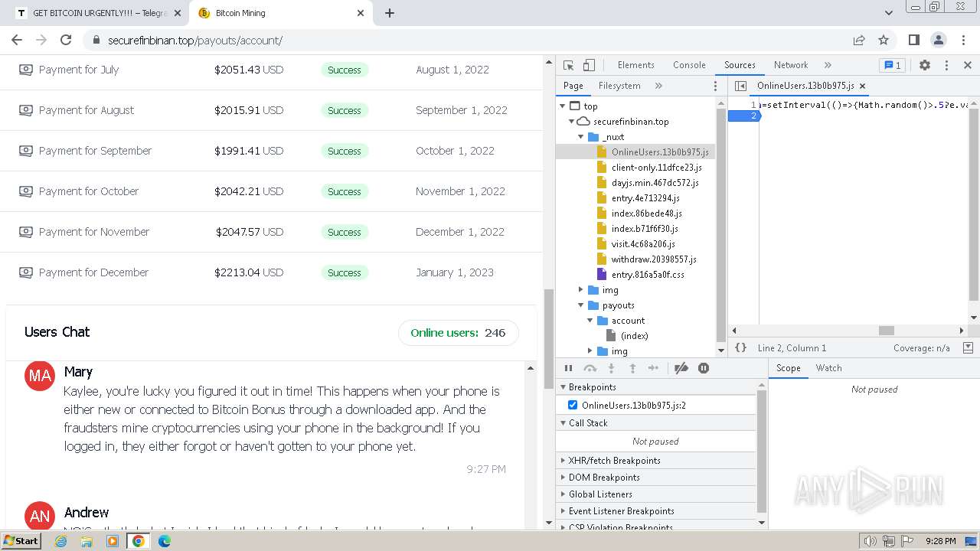Toggle device toolbar emulation
This screenshot has height=551, width=980.
click(x=589, y=65)
